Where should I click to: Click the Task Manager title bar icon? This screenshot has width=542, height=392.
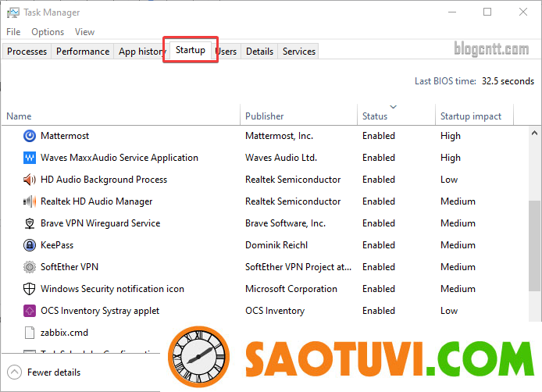[12, 12]
